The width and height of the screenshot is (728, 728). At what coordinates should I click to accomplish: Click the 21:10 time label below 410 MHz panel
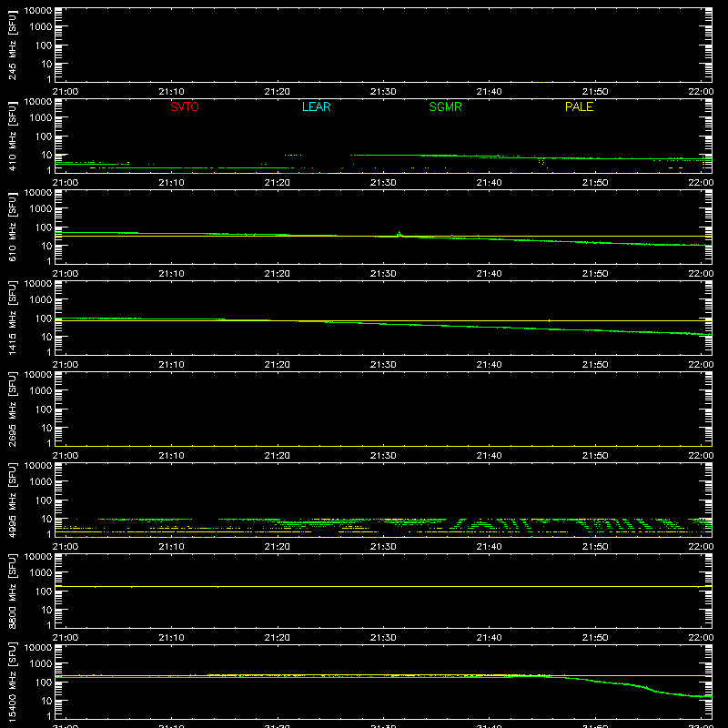[x=171, y=183]
